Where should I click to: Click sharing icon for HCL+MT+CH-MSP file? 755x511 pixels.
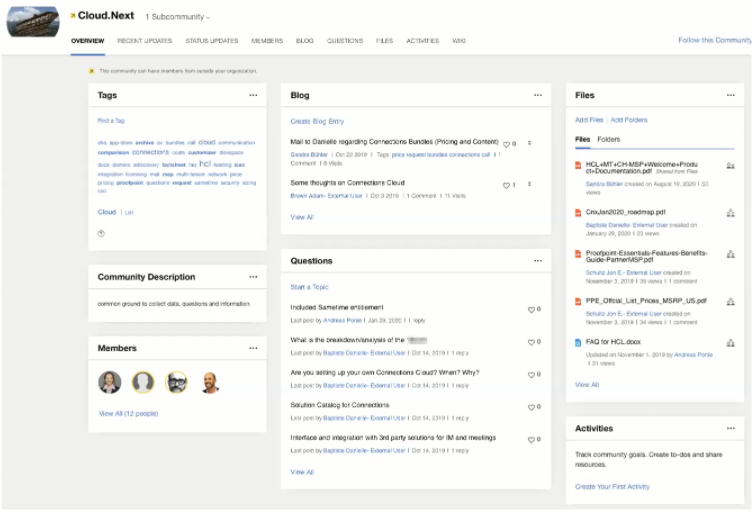click(730, 166)
